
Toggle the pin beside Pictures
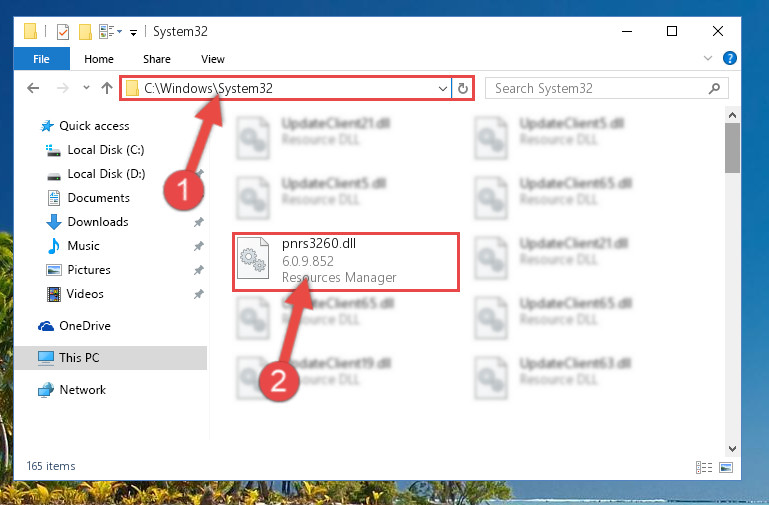[199, 270]
